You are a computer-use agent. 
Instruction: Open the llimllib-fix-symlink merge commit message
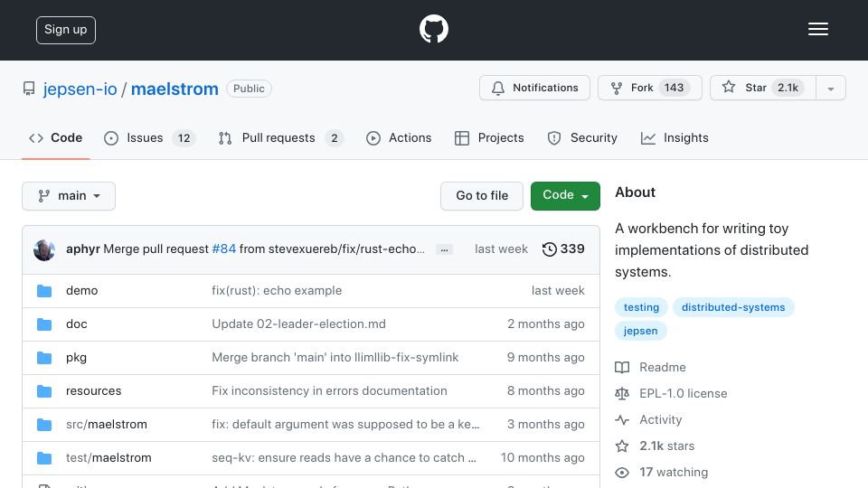[x=335, y=358]
